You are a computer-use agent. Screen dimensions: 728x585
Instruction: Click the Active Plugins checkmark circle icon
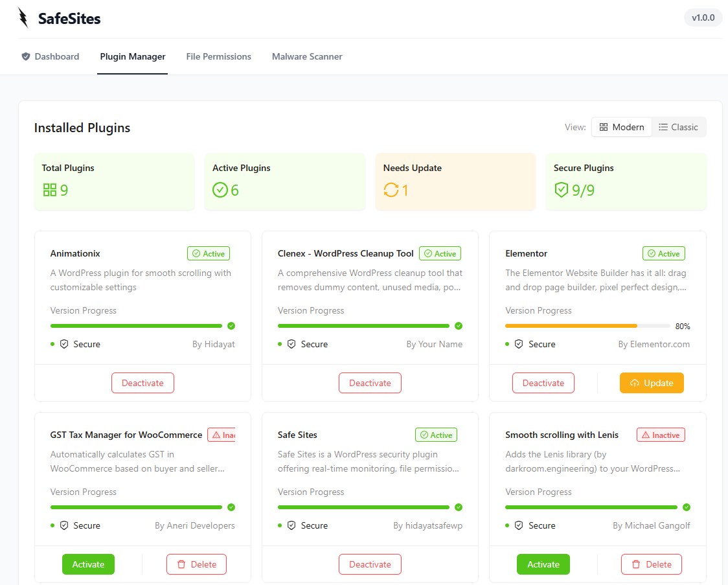point(220,190)
